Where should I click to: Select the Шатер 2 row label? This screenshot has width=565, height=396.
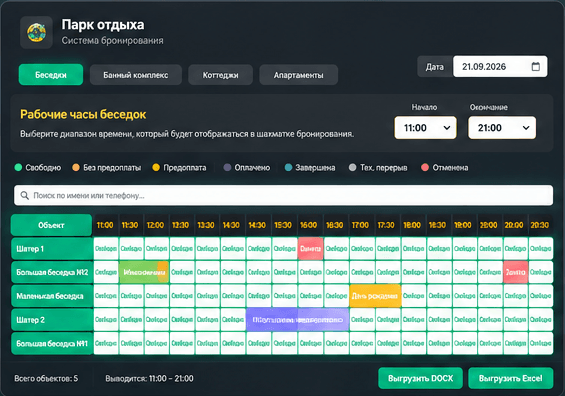pos(52,320)
